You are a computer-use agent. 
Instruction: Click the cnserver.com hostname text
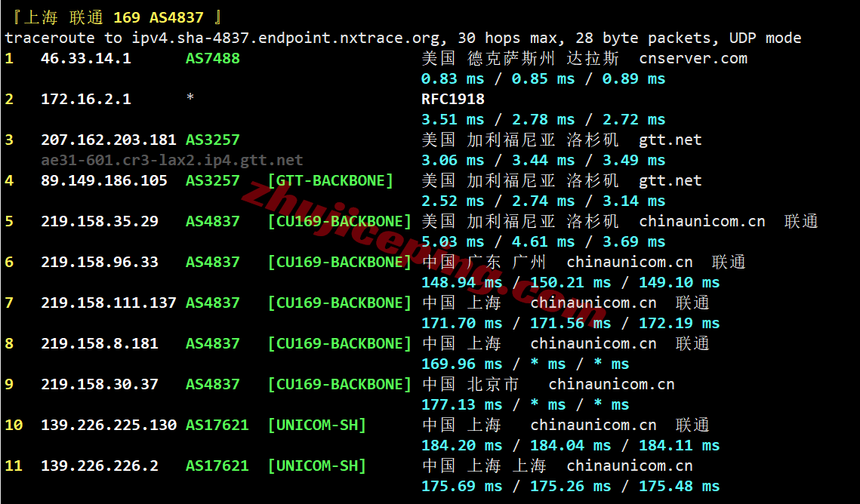(x=693, y=59)
